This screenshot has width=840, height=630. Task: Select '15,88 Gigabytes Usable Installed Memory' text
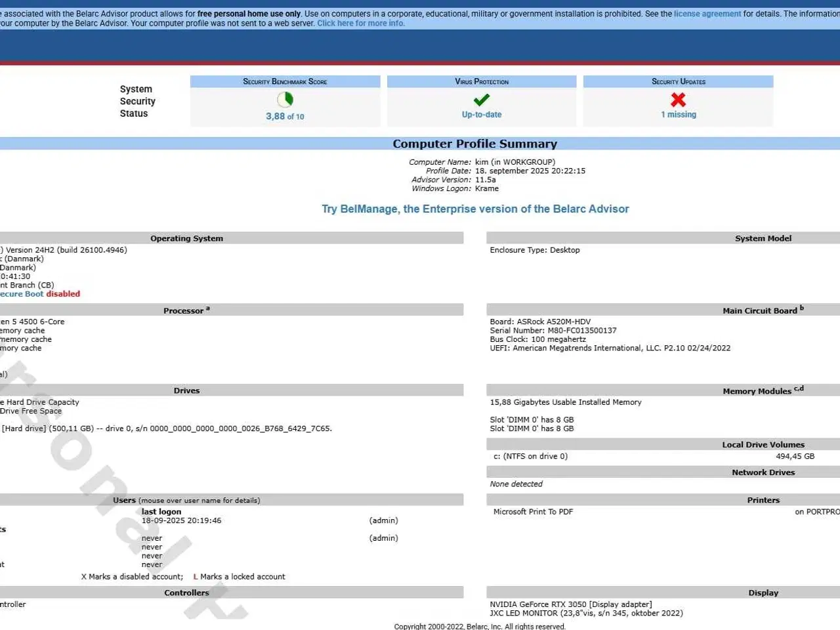566,402
